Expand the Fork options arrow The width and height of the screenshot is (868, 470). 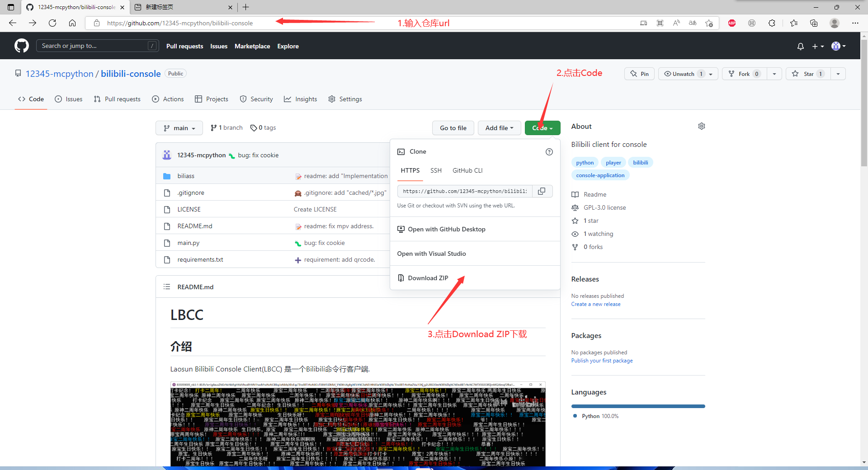pyautogui.click(x=774, y=74)
